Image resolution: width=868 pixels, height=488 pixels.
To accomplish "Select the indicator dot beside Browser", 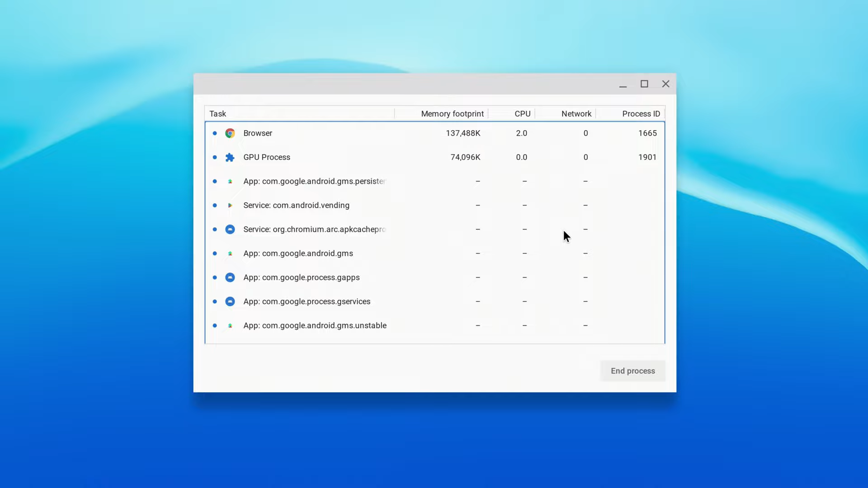I will coord(214,133).
